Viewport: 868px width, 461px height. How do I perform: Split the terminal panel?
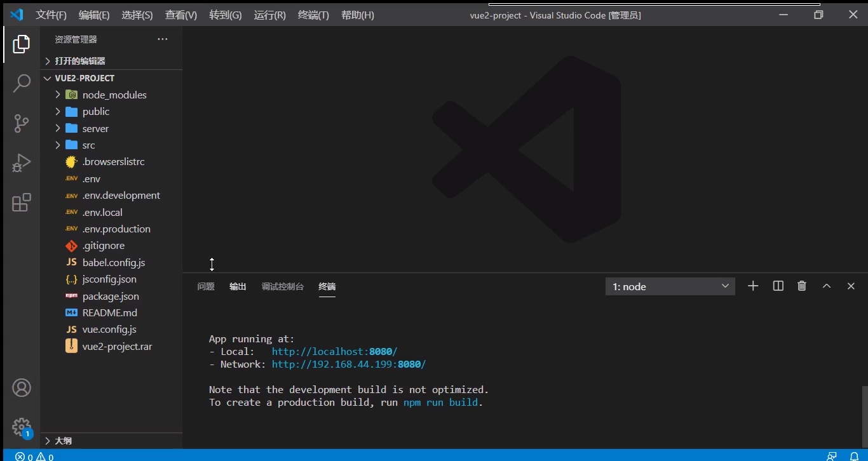click(x=778, y=286)
